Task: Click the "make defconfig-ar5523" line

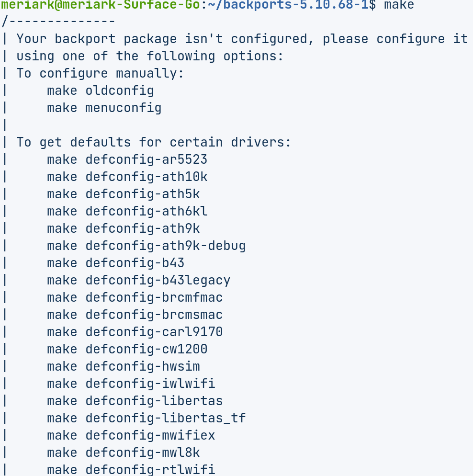Action: coord(127,159)
